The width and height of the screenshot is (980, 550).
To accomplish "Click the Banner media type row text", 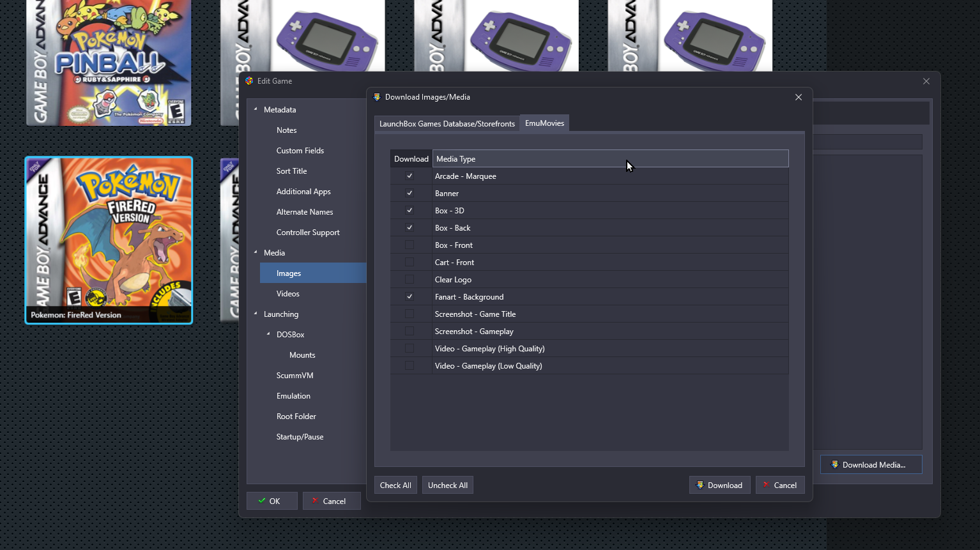I will (x=447, y=193).
